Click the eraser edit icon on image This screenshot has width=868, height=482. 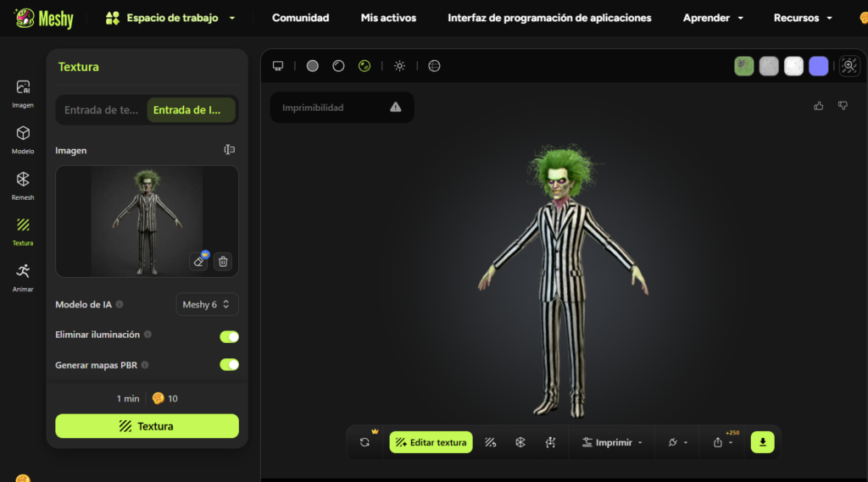pos(198,261)
